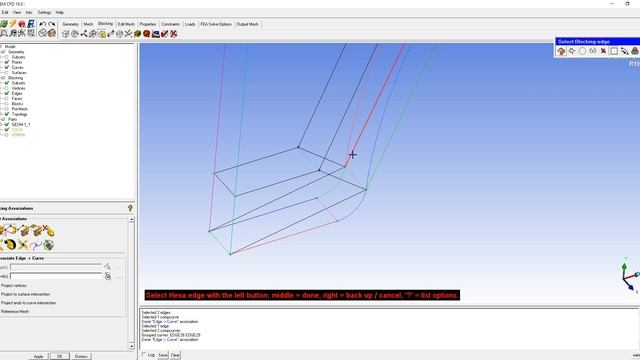
Task: Switch to solid shaded display cube icon
Action: coord(51,33)
